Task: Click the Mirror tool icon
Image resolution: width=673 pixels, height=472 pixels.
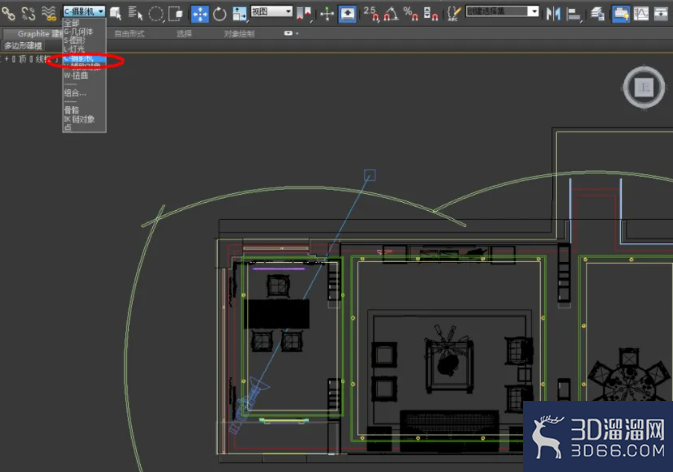Action: point(553,14)
